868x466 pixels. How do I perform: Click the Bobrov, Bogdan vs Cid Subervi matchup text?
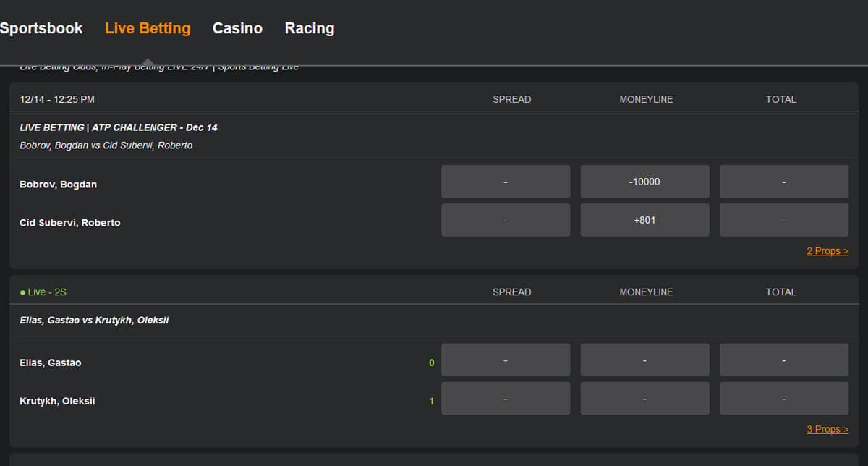click(106, 145)
